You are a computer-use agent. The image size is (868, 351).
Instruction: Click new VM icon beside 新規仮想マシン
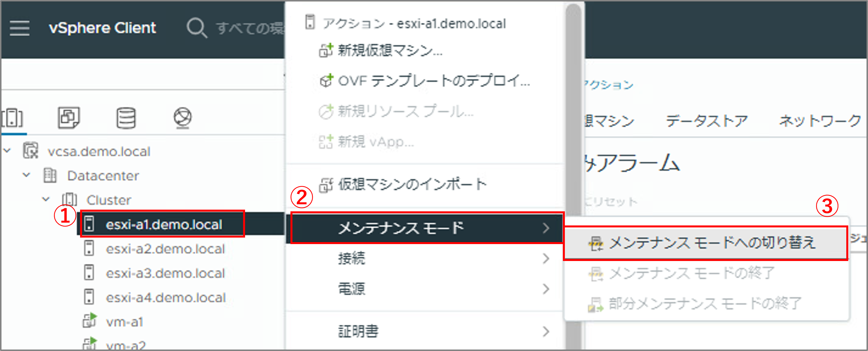326,50
